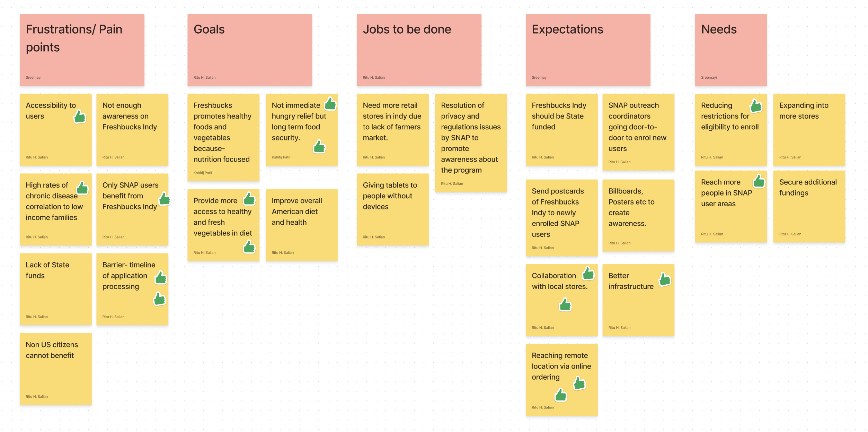Select the Frustrations/ Pain points header note
Screen dimensions: 868x432
point(82,50)
